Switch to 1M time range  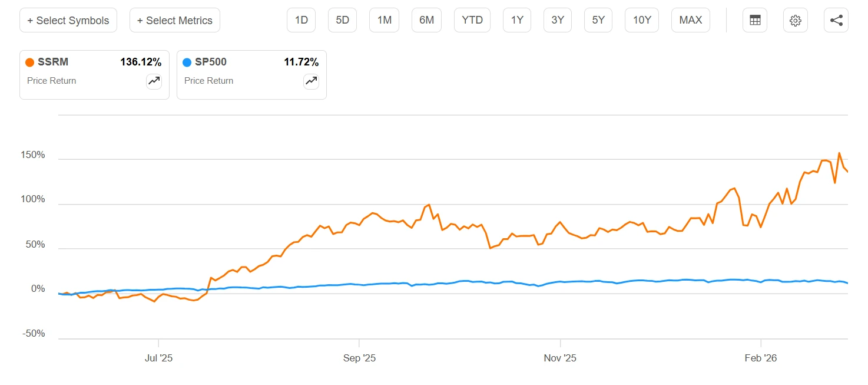click(385, 20)
